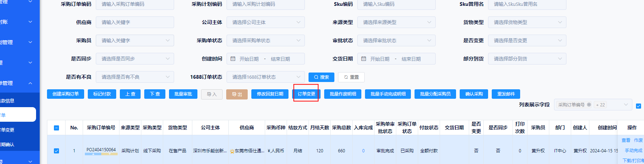Collapse the sidebar 单管理 section chevron
The height and width of the screenshot is (164, 644).
30,83
